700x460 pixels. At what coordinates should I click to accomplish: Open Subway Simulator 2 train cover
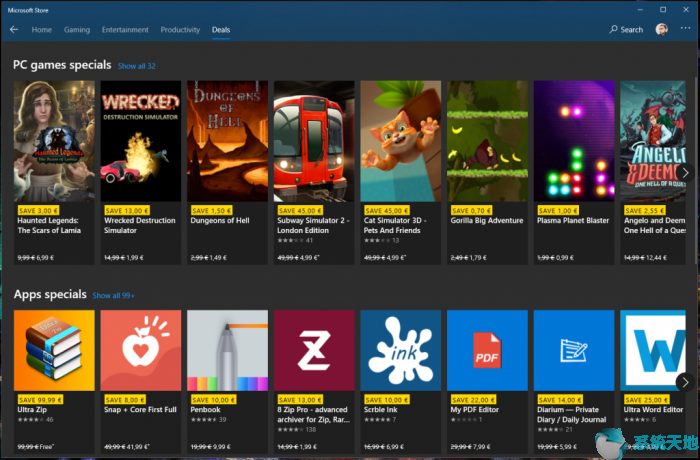[x=314, y=141]
